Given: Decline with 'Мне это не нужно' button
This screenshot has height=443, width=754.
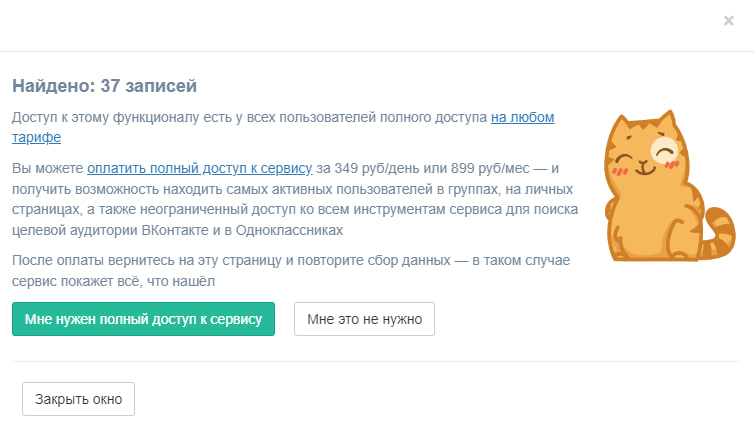Looking at the screenshot, I should point(364,319).
